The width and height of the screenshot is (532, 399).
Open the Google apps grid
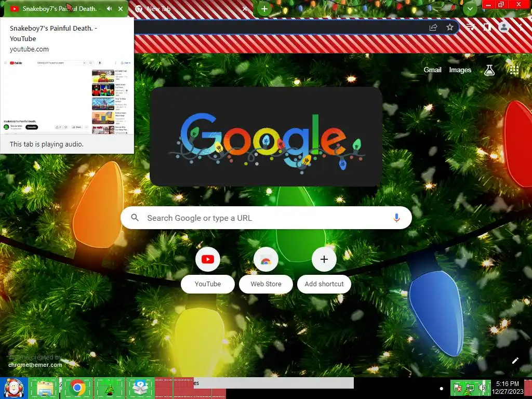point(514,70)
